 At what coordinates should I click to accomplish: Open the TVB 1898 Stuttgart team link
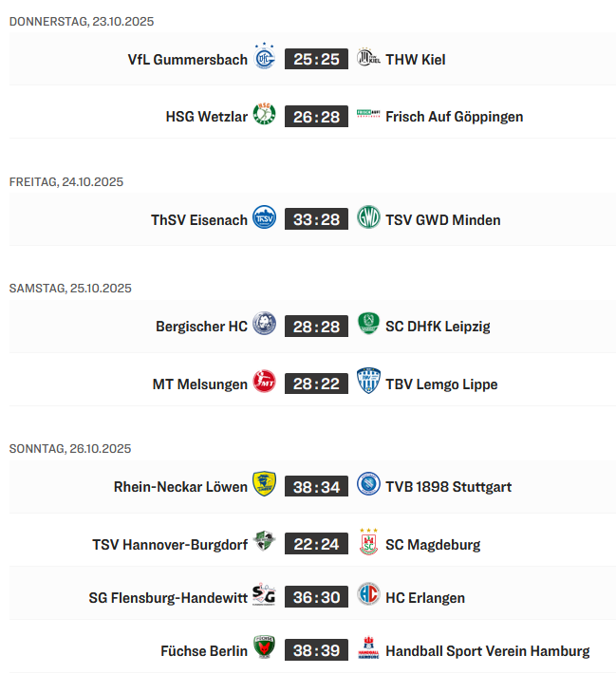[448, 487]
